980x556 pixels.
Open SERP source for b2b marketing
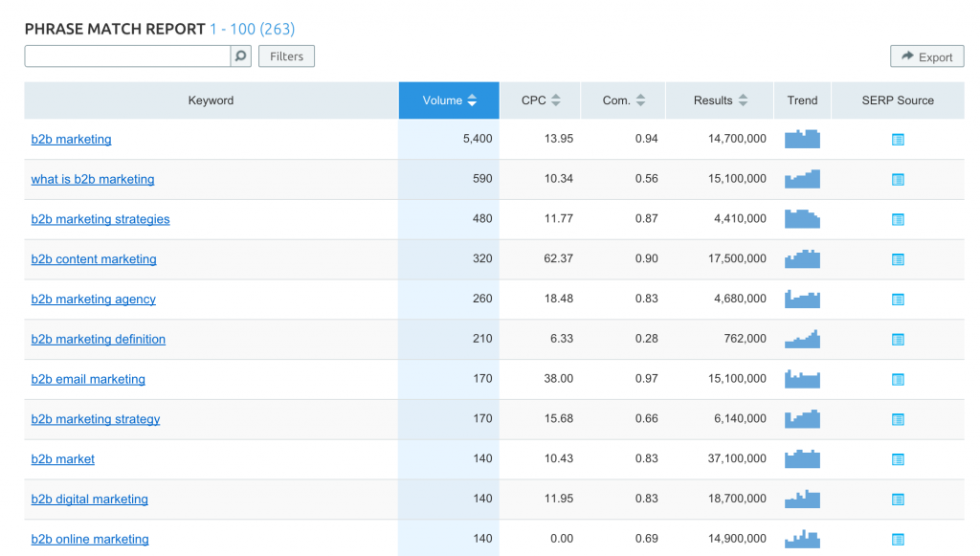click(x=898, y=140)
